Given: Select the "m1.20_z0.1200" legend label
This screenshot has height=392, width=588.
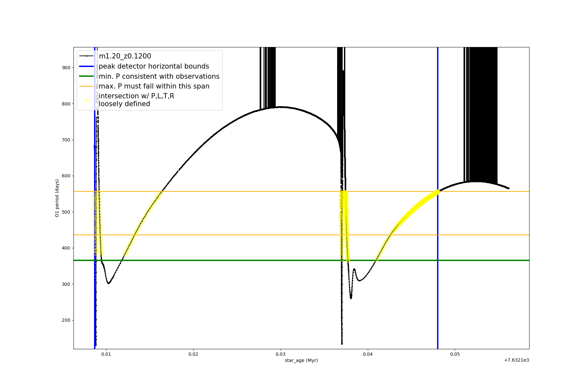Looking at the screenshot, I should pos(125,56).
